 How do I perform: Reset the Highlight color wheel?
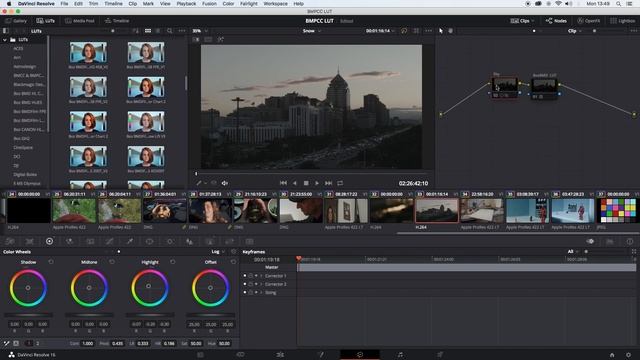pos(173,262)
